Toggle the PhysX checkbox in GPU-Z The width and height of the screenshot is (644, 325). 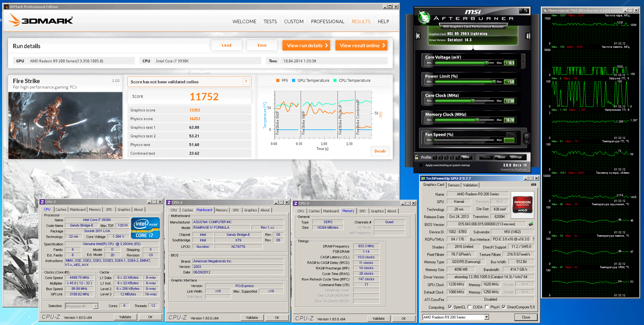[x=487, y=307]
